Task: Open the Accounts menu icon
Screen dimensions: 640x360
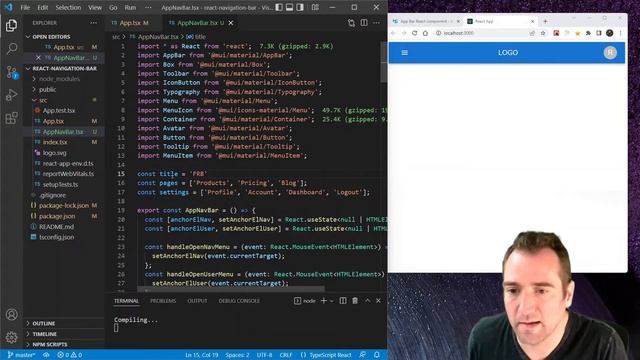Action: click(11, 314)
